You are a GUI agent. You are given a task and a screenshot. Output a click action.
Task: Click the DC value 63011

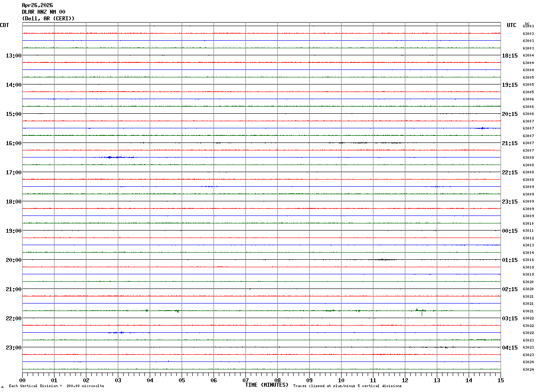pos(528,231)
